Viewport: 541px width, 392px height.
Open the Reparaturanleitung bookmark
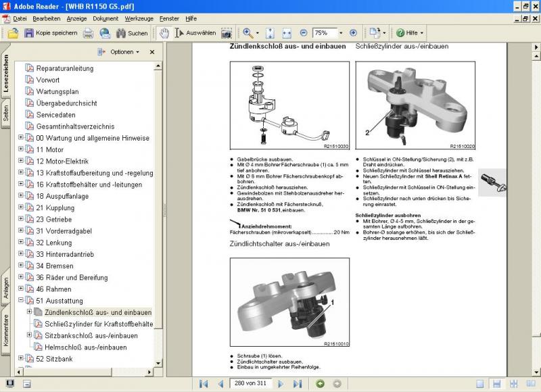click(x=65, y=68)
